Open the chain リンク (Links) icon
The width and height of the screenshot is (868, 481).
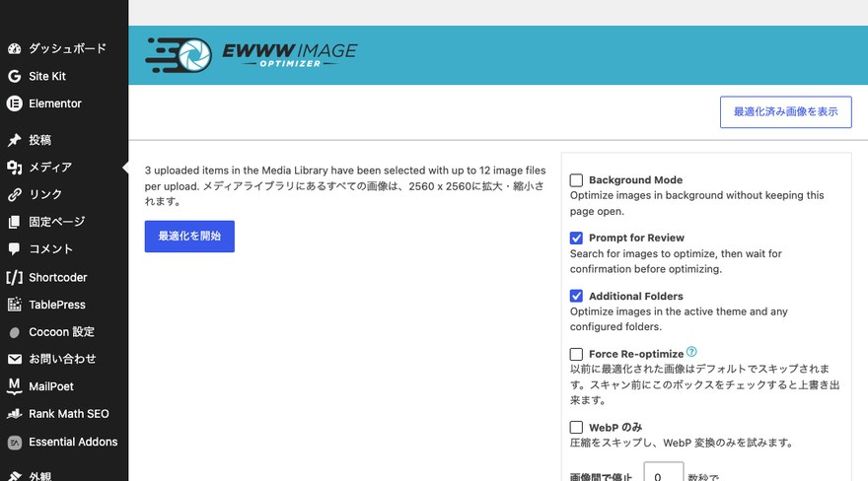click(15, 194)
